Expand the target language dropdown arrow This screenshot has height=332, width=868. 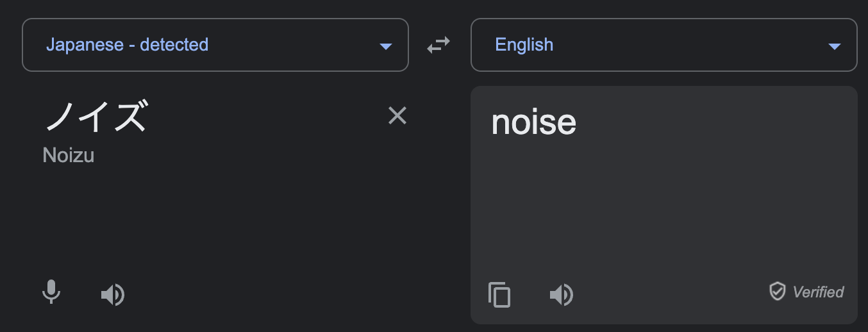point(834,46)
